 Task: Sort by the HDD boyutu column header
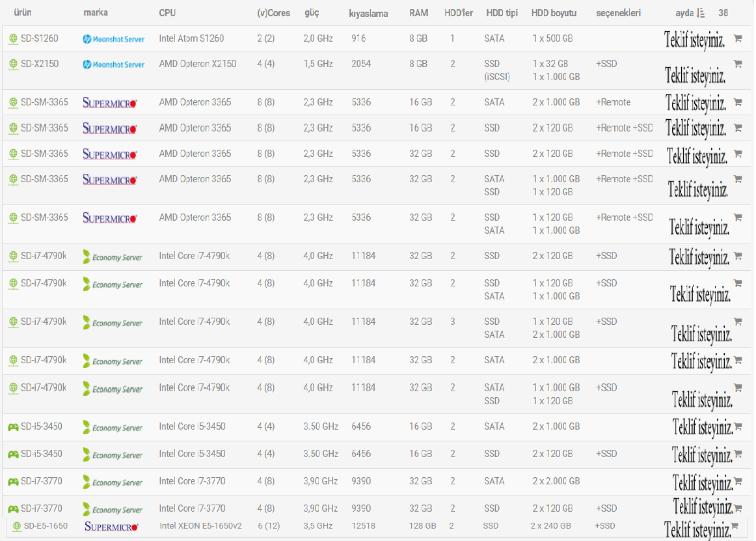coord(554,13)
